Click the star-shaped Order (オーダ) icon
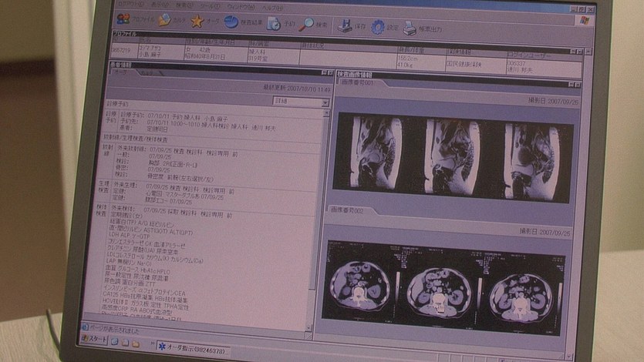 coord(197,21)
